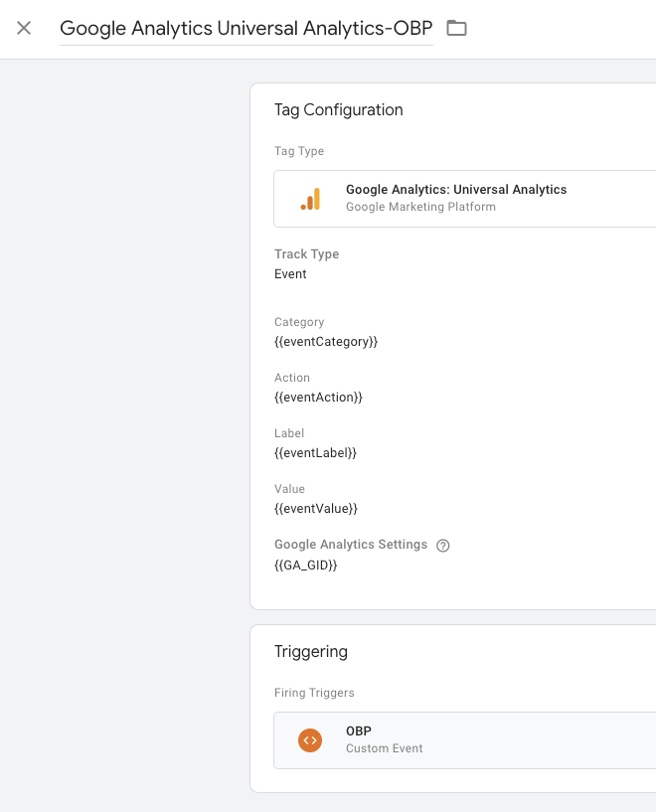Open the OBP Custom Event firing trigger
Screen dimensions: 656x812
click(464, 740)
